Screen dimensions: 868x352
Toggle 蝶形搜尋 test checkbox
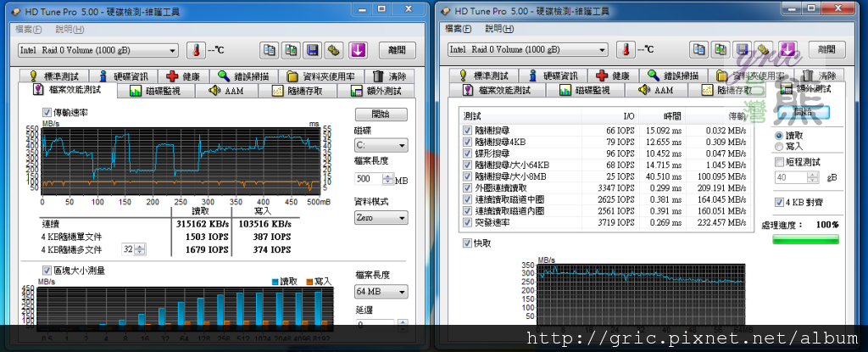click(467, 154)
